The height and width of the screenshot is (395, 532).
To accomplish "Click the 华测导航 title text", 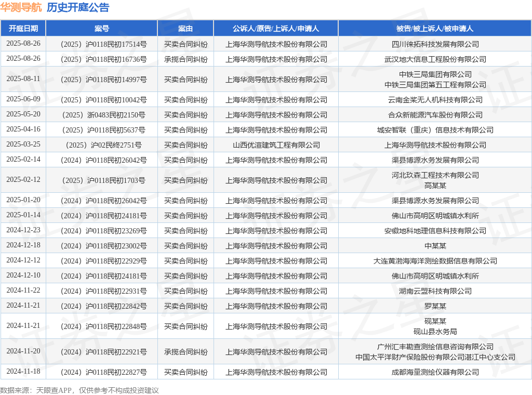I will tap(21, 7).
